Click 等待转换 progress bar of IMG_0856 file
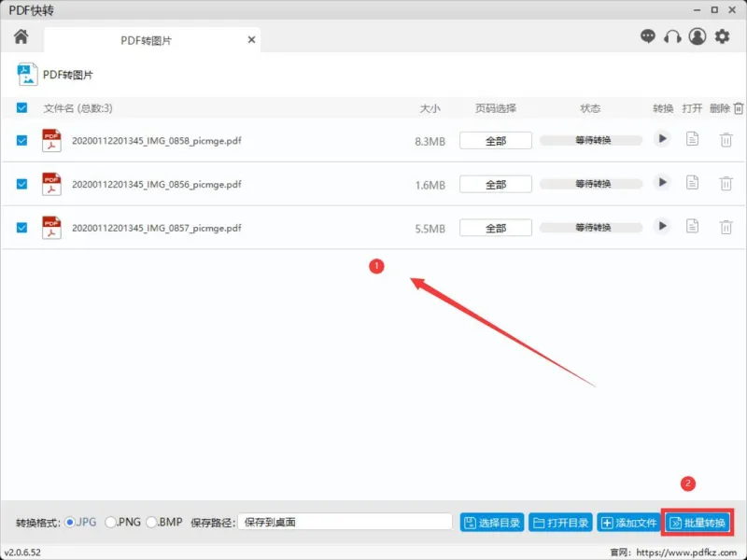 click(x=591, y=183)
